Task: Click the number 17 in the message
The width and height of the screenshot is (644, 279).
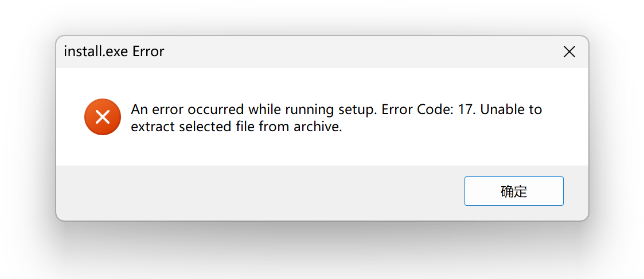Action: pos(466,109)
